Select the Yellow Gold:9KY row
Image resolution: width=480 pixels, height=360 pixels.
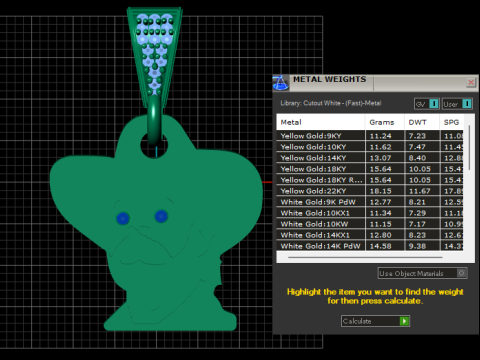click(x=370, y=136)
